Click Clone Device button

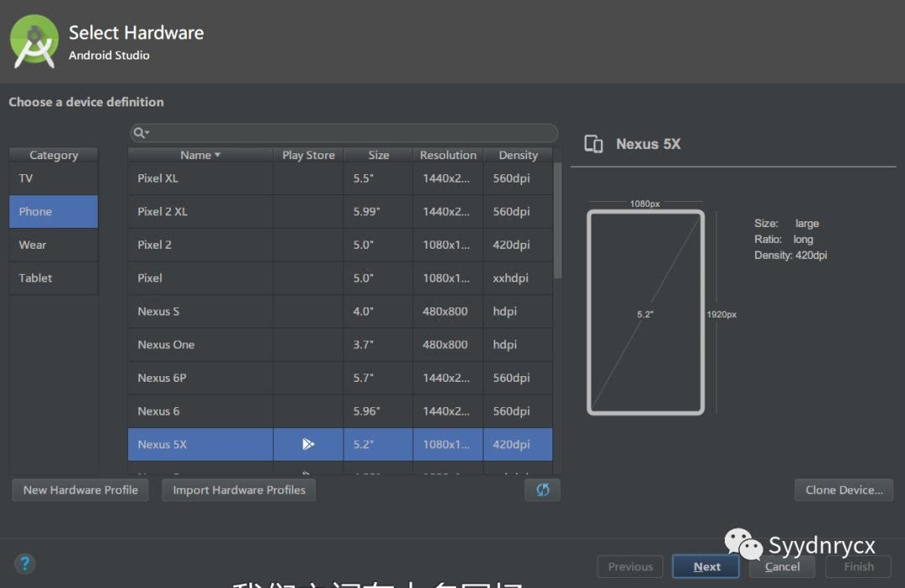[844, 490]
